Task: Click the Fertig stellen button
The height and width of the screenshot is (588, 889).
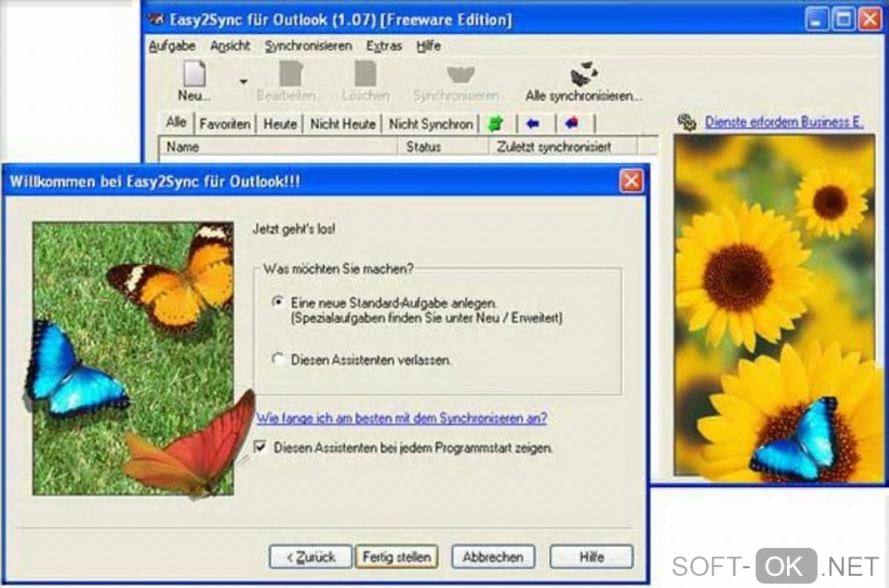Action: point(397,557)
